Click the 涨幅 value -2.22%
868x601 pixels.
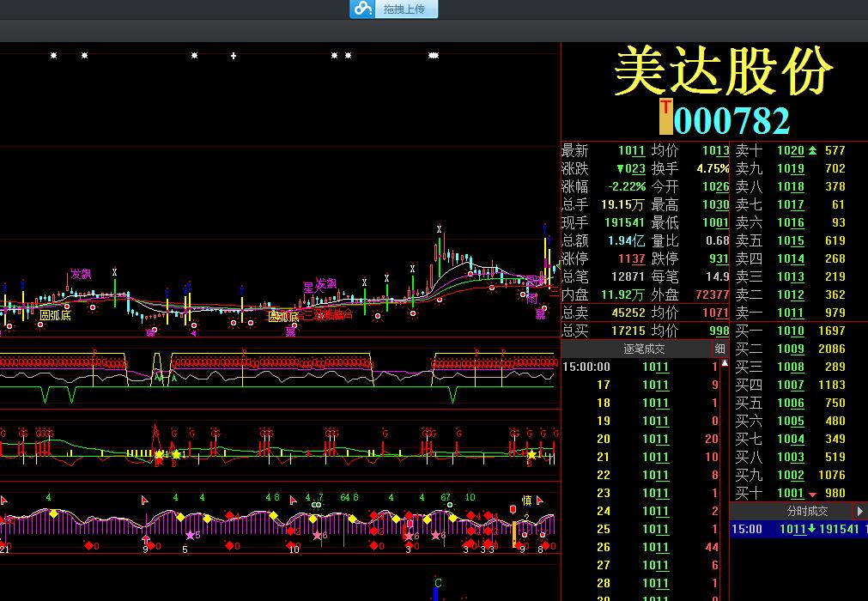[627, 186]
